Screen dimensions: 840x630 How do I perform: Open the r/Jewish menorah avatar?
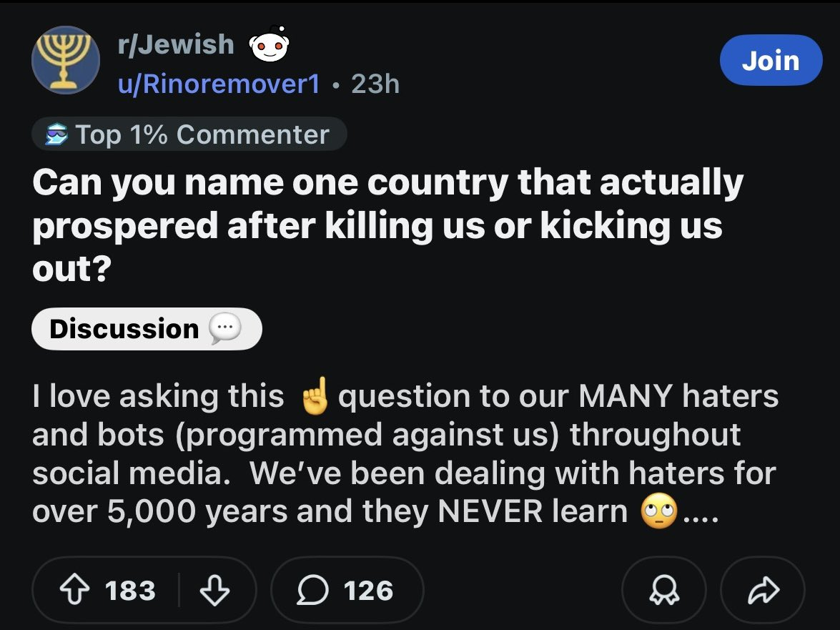(65, 60)
